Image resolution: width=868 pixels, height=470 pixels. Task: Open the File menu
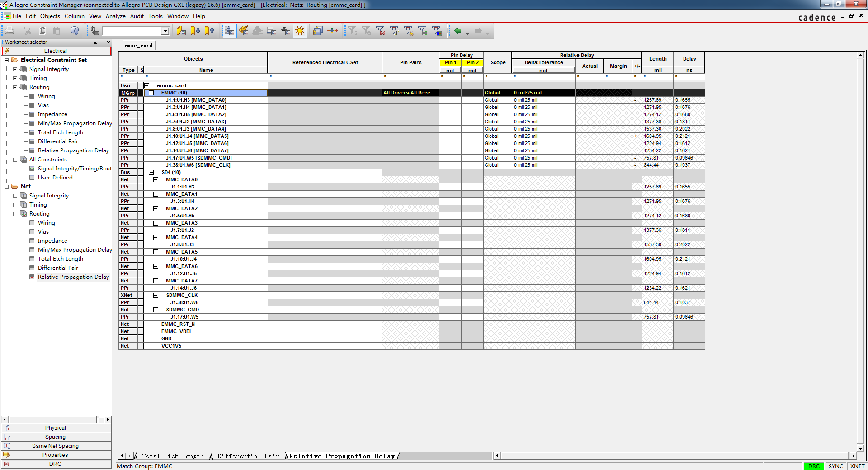(17, 16)
